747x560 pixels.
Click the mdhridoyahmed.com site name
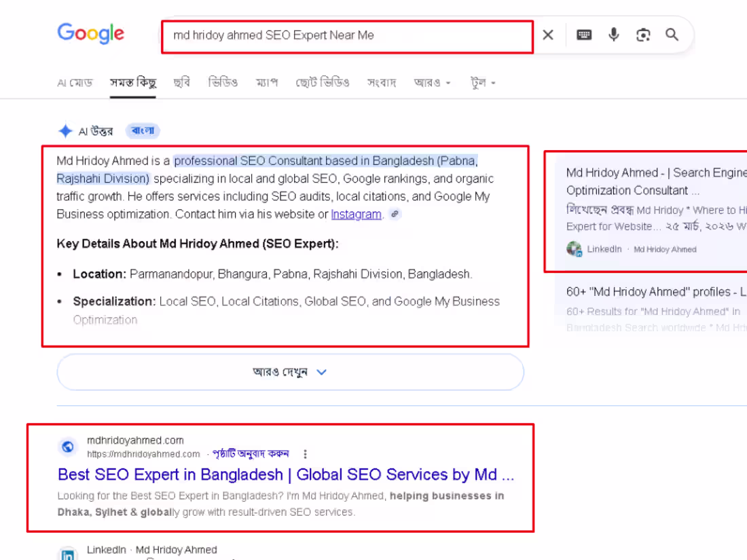click(x=135, y=441)
